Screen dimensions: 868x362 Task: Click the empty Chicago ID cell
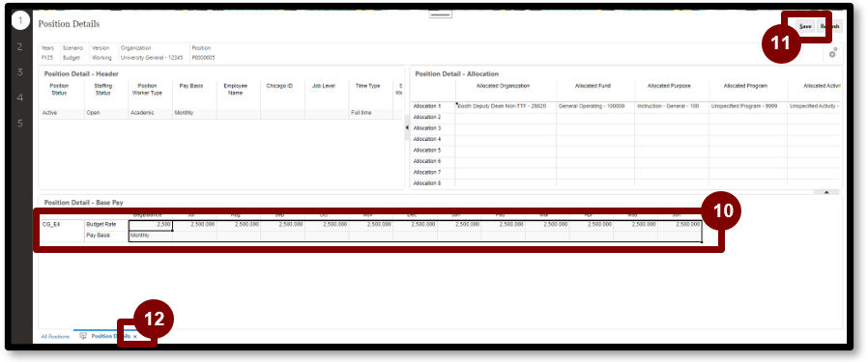(282, 113)
